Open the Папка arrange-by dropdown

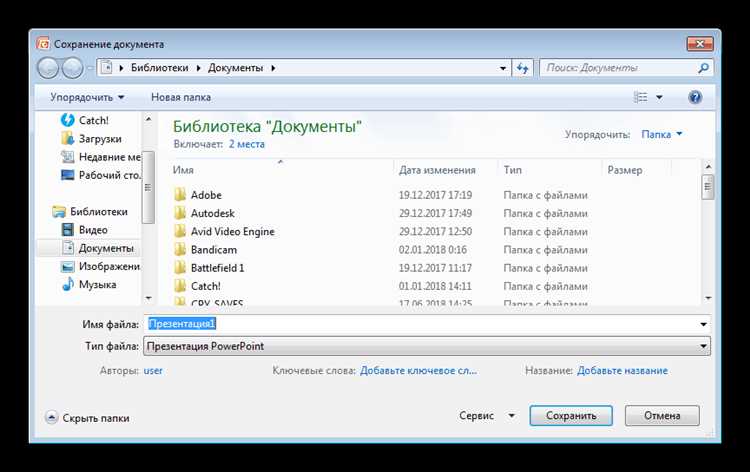(x=662, y=134)
